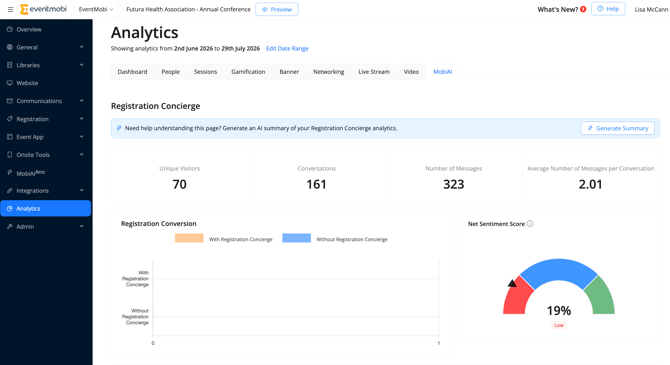Click the sparkle icon in Generate Summary
This screenshot has width=670, height=365.
pyautogui.click(x=590, y=128)
